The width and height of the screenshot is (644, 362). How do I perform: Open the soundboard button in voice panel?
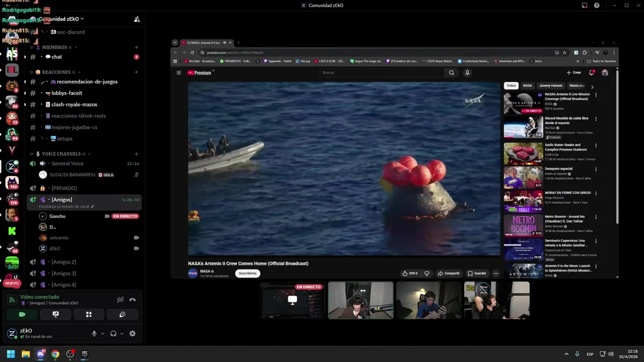122,314
